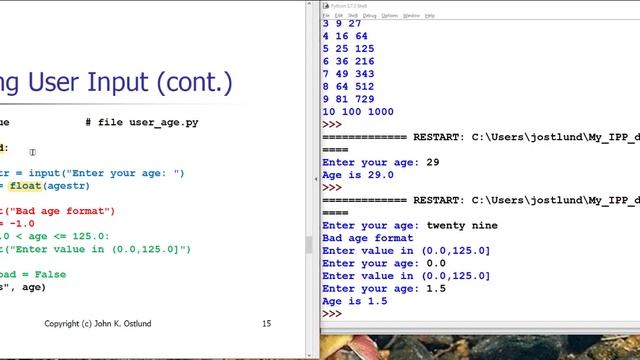The image size is (640, 360).
Task: Click the first RESTART line in shell
Action: tap(481, 137)
